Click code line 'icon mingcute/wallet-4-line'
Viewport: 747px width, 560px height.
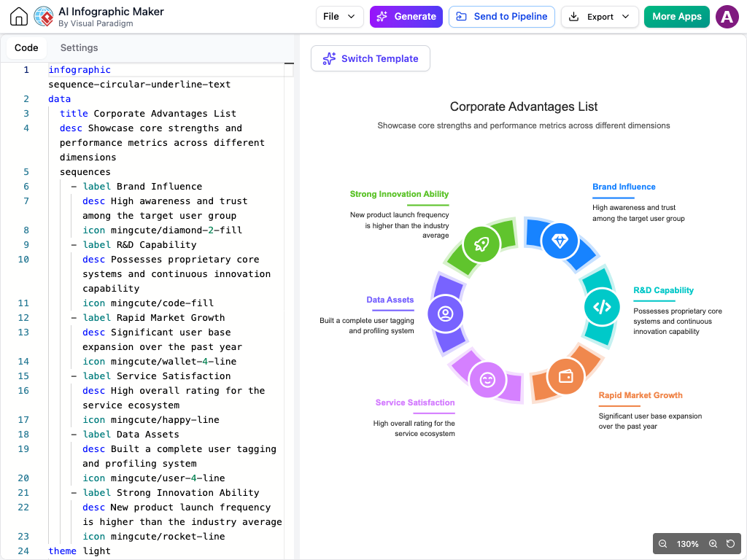pyautogui.click(x=159, y=362)
